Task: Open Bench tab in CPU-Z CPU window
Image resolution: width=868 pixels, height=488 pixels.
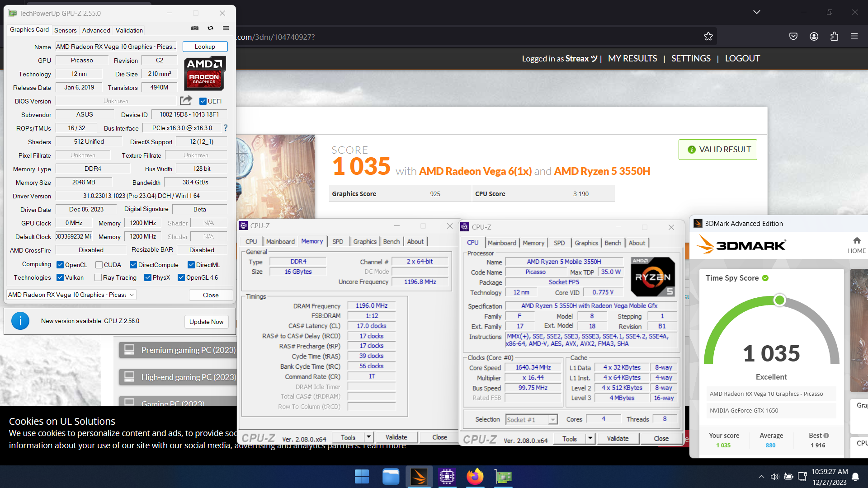Action: pyautogui.click(x=613, y=243)
